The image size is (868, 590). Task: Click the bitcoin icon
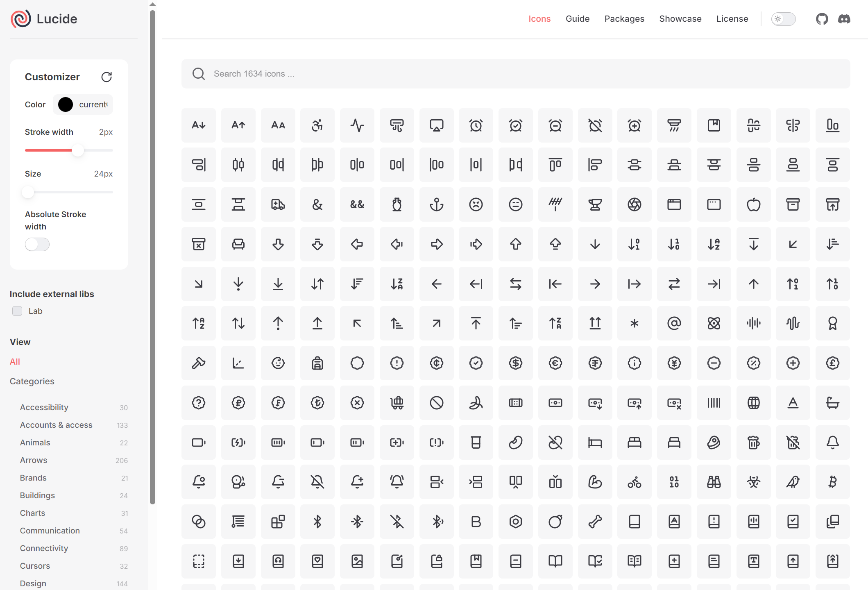click(832, 482)
